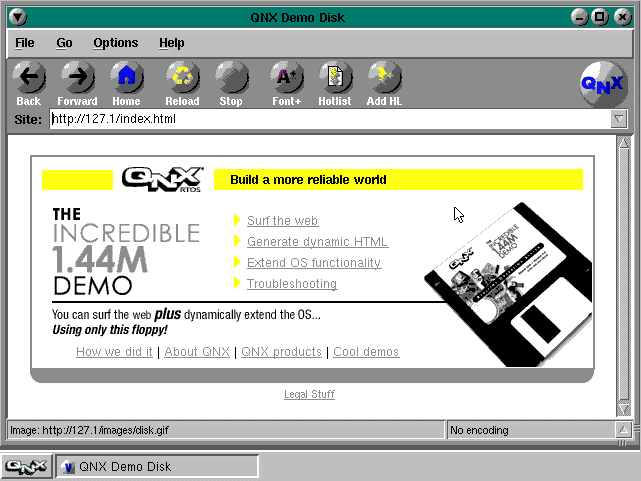641x481 pixels.
Task: Open the window menu at title bar left
Action: pyautogui.click(x=19, y=17)
